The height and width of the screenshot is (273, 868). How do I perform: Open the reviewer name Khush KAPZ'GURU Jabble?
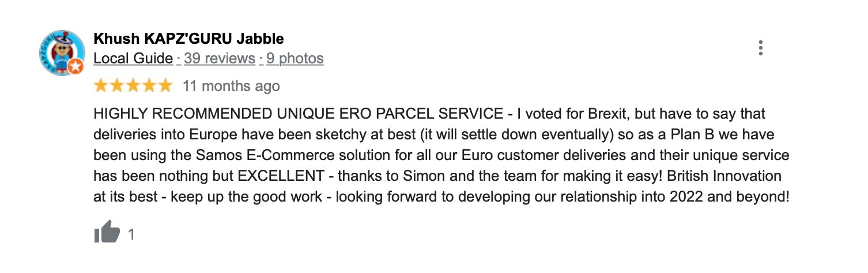[x=188, y=39]
